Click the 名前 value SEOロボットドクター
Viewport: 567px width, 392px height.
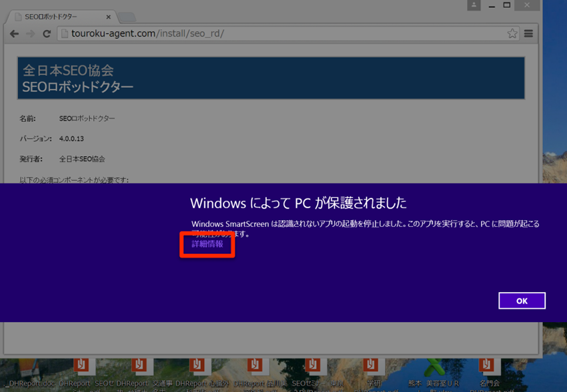(x=87, y=119)
